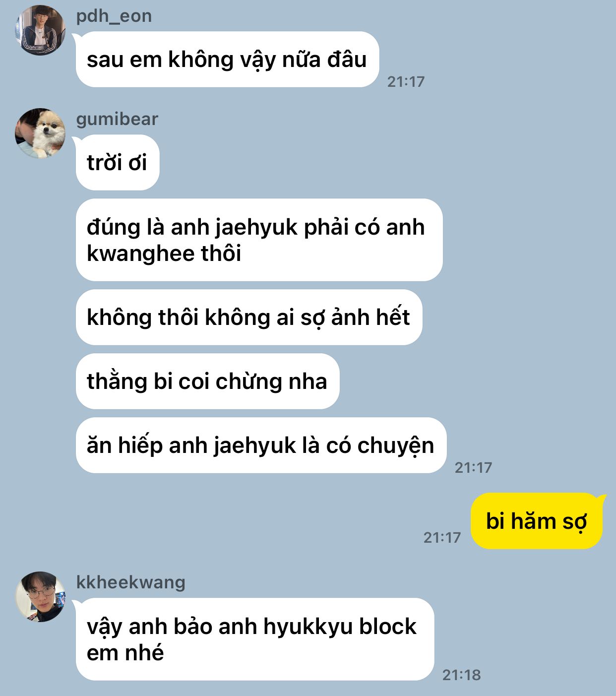Tap the kkheekwang username label
The image size is (616, 696).
click(x=131, y=582)
